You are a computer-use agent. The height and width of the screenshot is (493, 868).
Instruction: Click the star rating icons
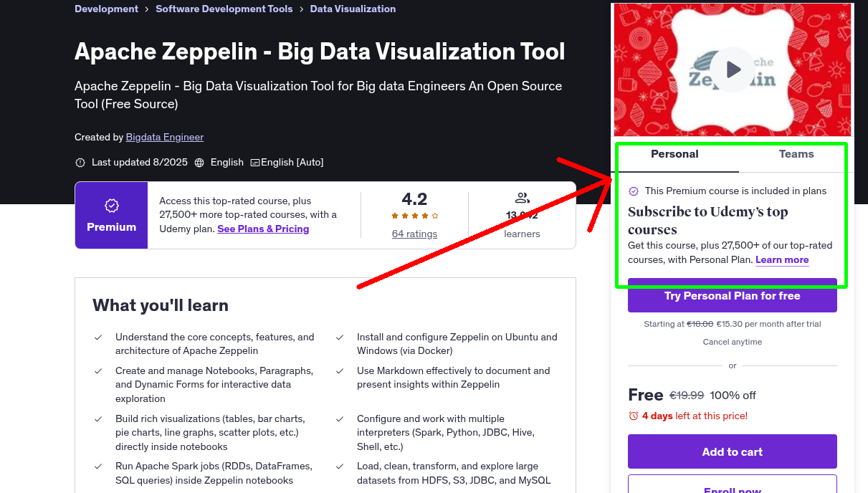pos(414,216)
